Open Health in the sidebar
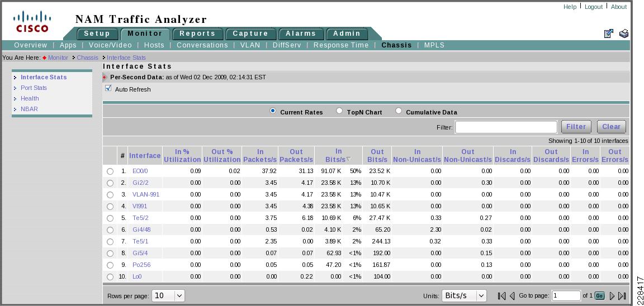 tap(30, 98)
